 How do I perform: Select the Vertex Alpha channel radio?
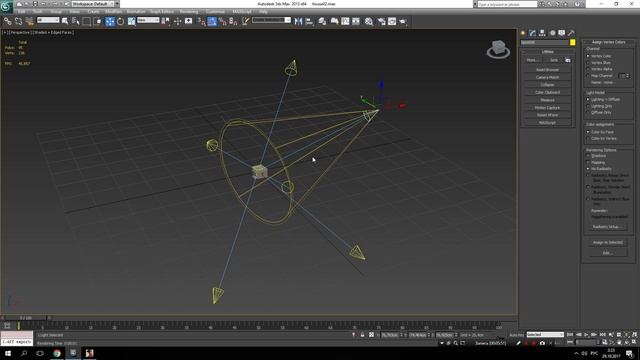pos(588,69)
